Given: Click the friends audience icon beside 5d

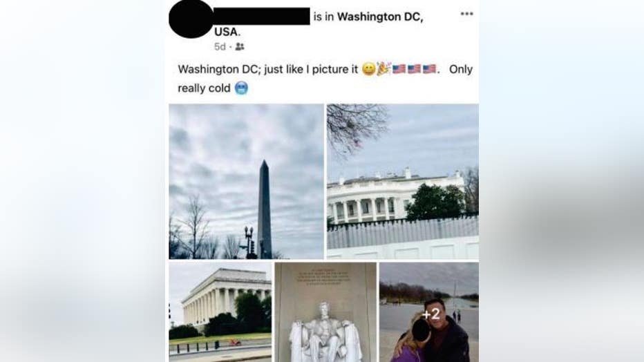Looking at the screenshot, I should pos(240,47).
